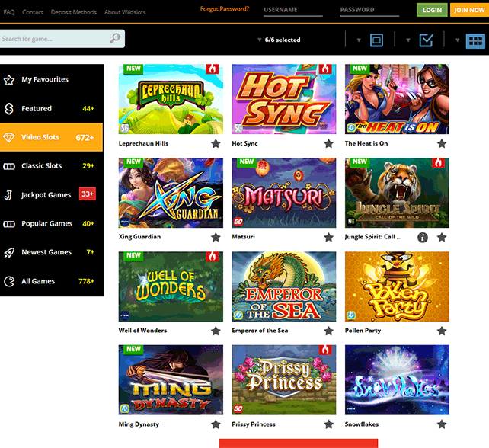Open Leprechaun Hills game thumbnail
This screenshot has height=448, width=489.
[171, 99]
